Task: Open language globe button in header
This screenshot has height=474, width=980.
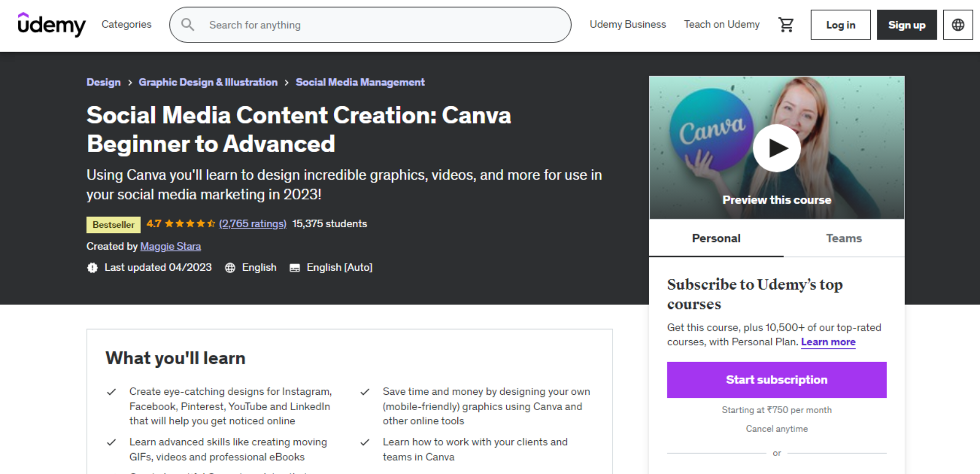Action: 958,25
